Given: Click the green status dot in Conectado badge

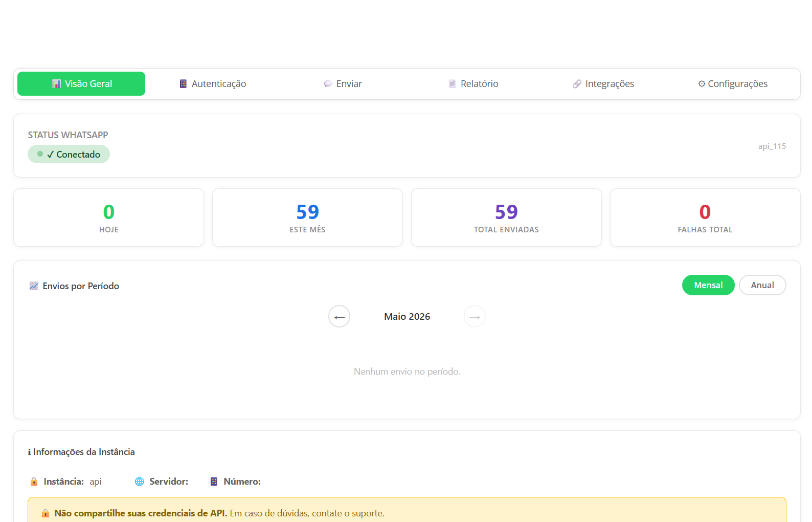Looking at the screenshot, I should coord(40,154).
